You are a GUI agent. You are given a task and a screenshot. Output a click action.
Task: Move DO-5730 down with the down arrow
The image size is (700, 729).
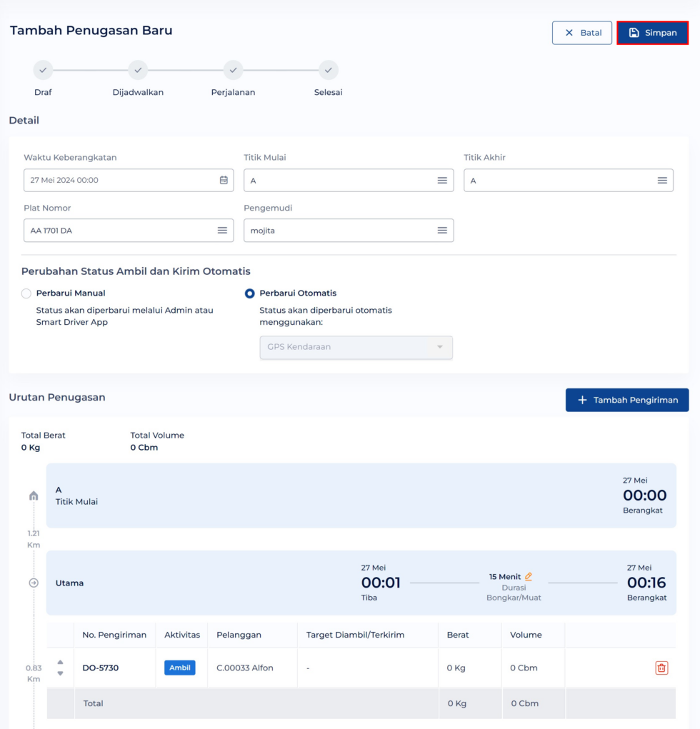(x=60, y=673)
